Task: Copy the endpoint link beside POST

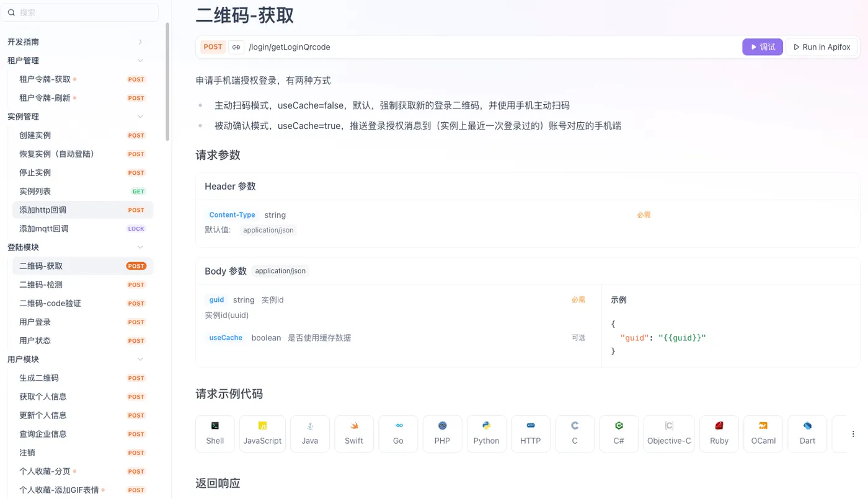Action: [x=236, y=46]
